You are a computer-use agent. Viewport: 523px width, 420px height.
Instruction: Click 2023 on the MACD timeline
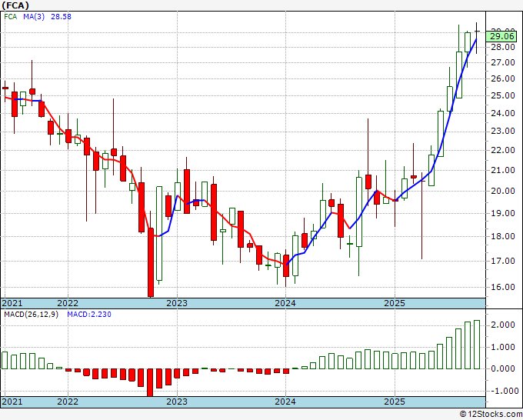pyautogui.click(x=177, y=402)
